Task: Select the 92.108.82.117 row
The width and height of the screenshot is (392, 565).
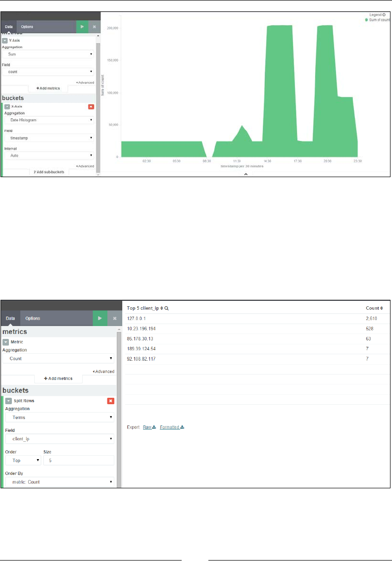Action: pos(257,359)
